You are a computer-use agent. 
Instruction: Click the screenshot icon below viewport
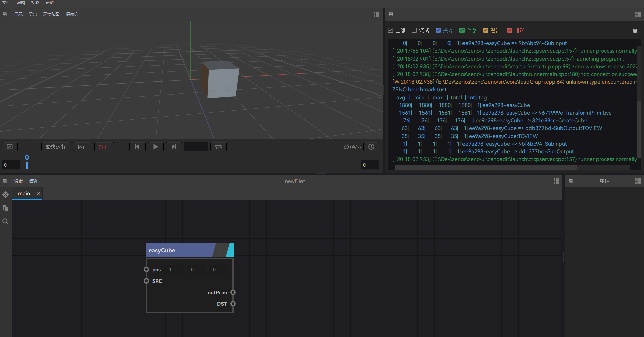[10, 147]
